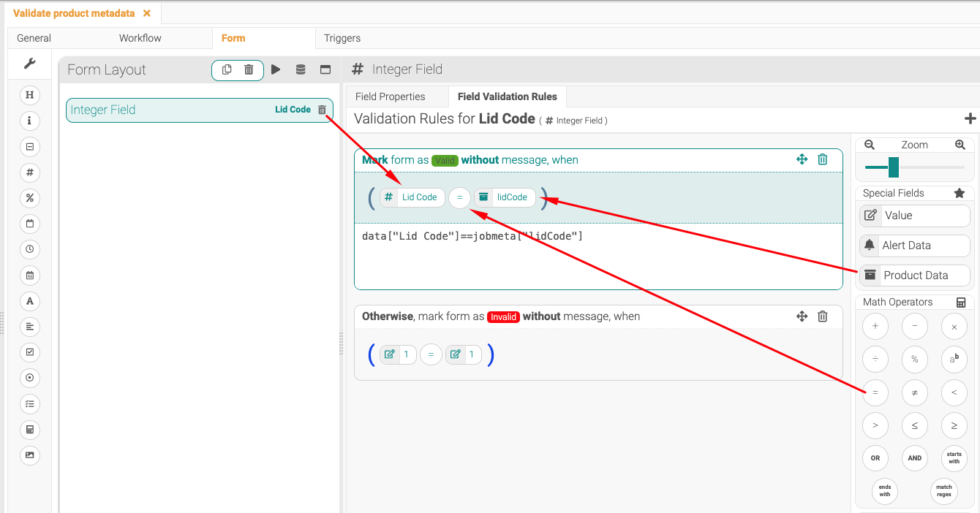Add a Text (A) field from palette
This screenshot has width=980, height=513.
[30, 301]
